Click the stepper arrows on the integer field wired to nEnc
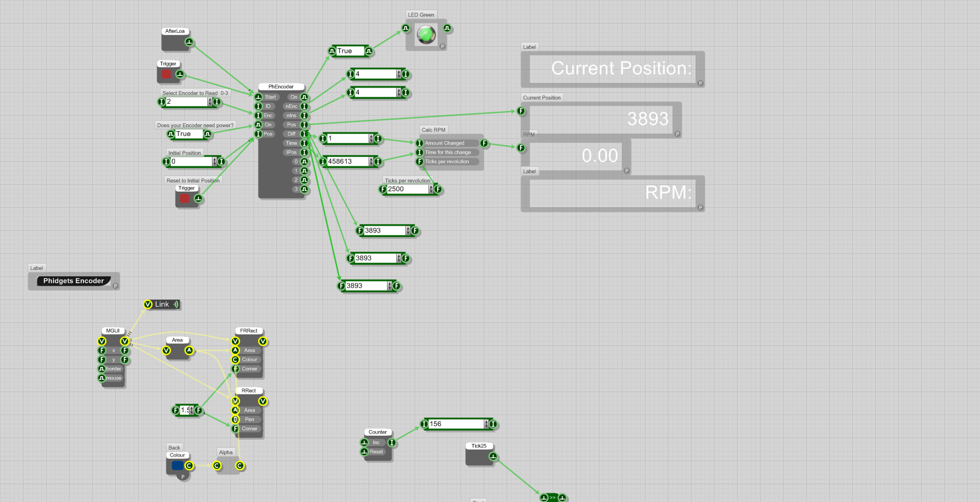The height and width of the screenshot is (502, 980). tap(398, 74)
